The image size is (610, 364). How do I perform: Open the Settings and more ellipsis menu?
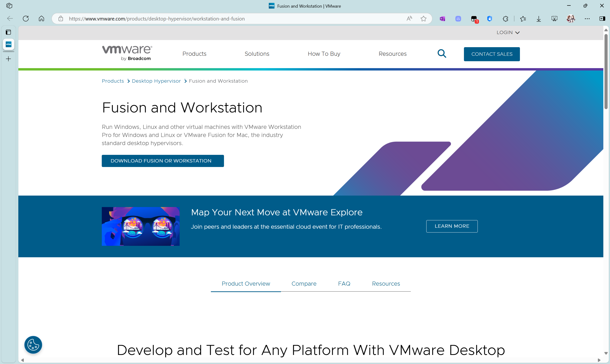point(587,19)
